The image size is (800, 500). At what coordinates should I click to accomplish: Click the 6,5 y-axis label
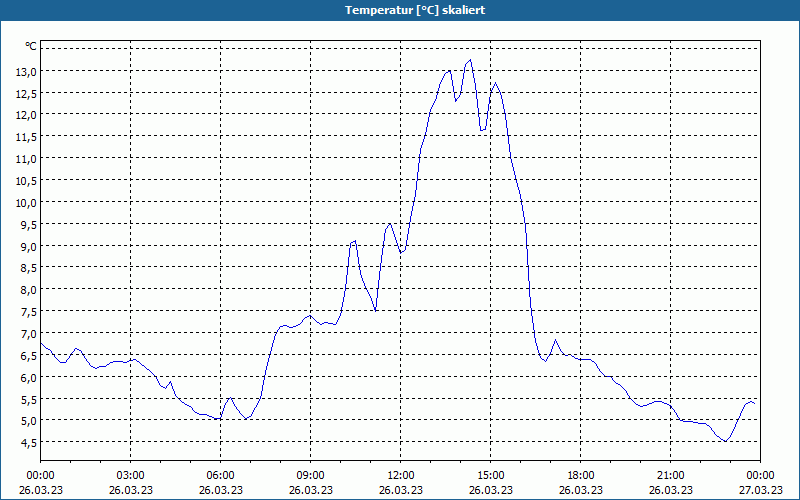tap(29, 356)
